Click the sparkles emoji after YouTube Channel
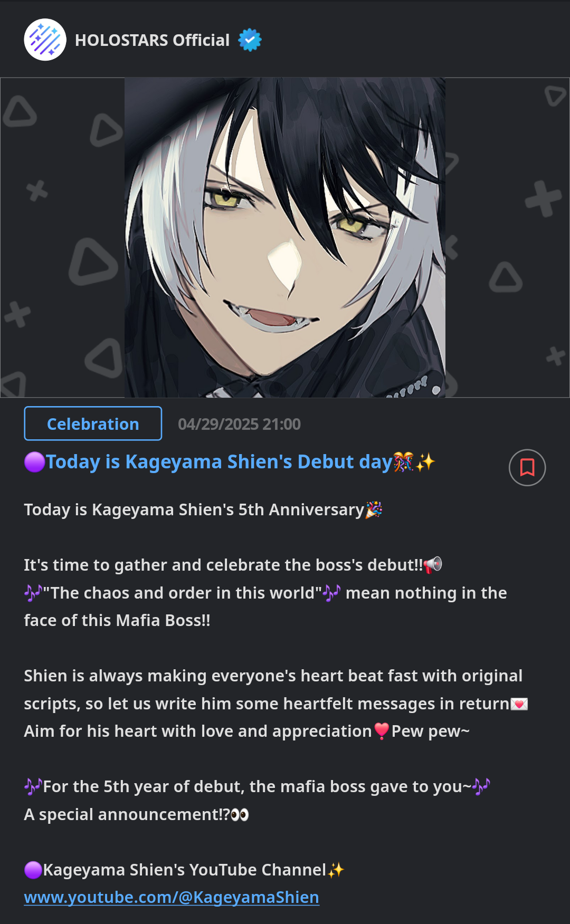This screenshot has width=570, height=924. [x=336, y=870]
